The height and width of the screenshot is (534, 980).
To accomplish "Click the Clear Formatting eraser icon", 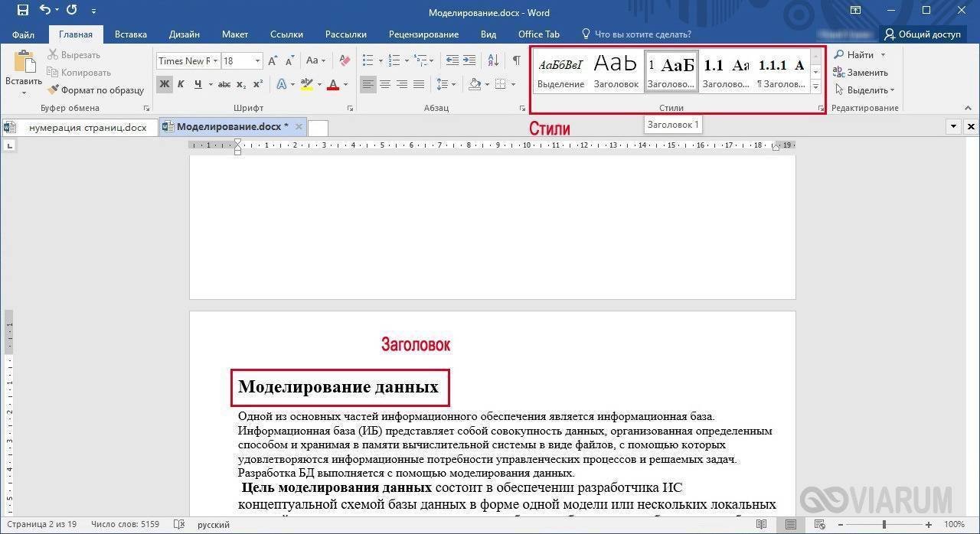I will pyautogui.click(x=345, y=60).
